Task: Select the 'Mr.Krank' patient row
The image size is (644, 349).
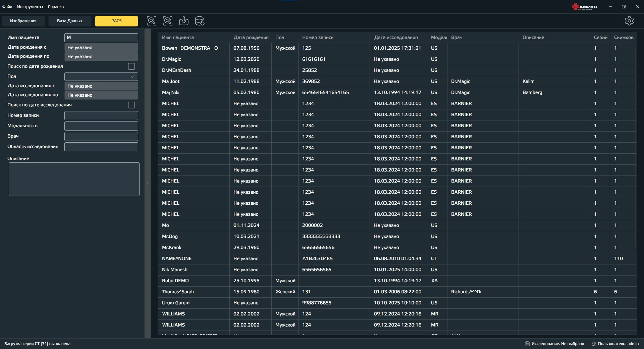Action: click(397, 247)
